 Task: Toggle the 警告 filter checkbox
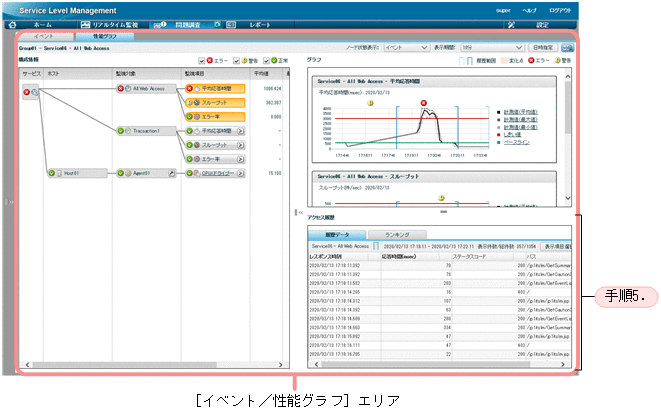click(x=236, y=61)
